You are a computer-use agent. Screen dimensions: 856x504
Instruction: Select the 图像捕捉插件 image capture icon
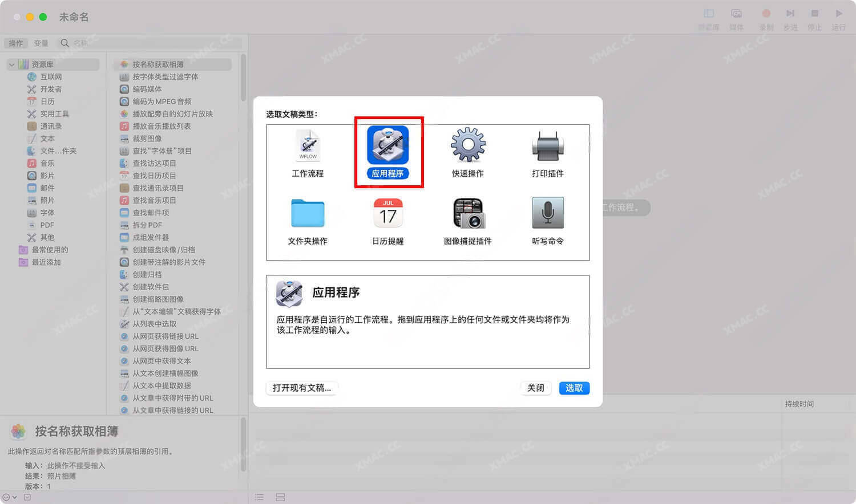[x=468, y=214]
